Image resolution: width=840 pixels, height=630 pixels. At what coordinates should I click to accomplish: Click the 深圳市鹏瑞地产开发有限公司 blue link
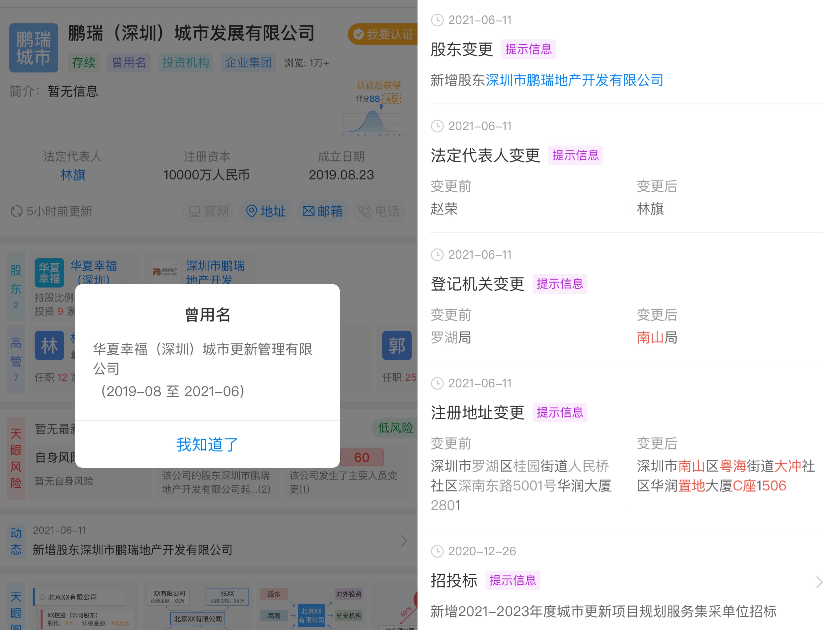tap(575, 80)
